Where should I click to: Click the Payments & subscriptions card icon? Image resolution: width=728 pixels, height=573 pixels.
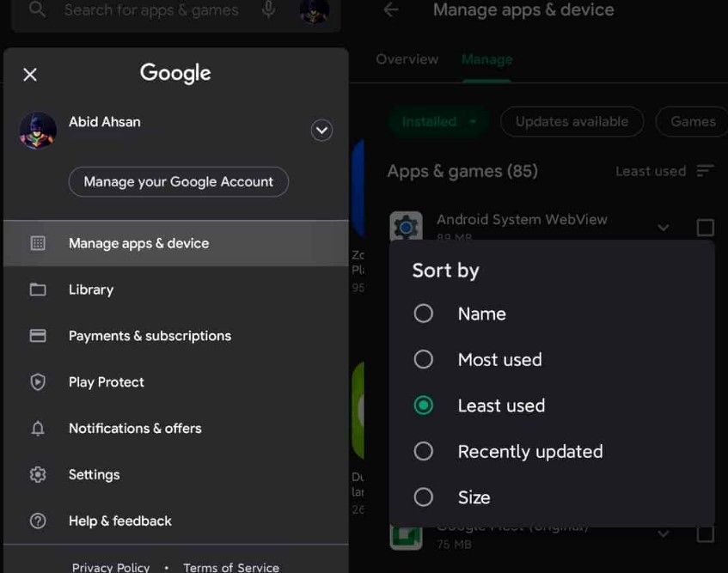click(38, 336)
